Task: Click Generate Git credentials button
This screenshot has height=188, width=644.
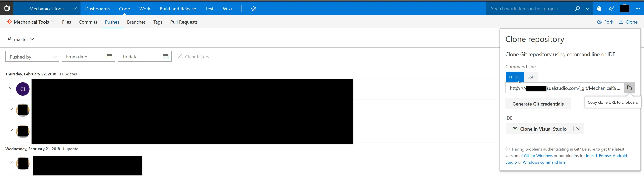Action: click(x=538, y=104)
